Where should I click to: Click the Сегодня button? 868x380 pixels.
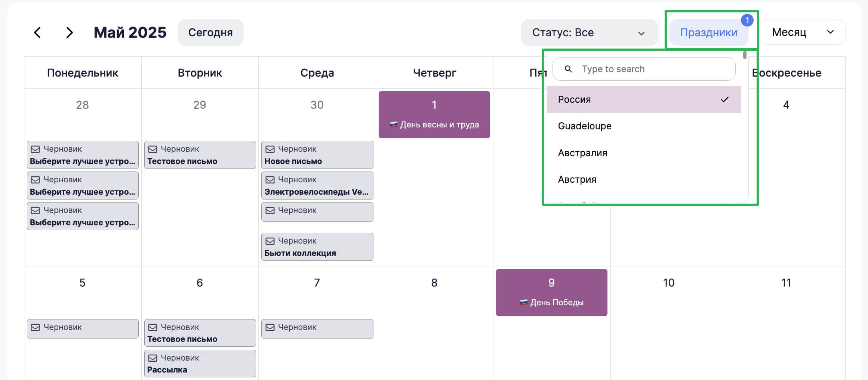(210, 33)
